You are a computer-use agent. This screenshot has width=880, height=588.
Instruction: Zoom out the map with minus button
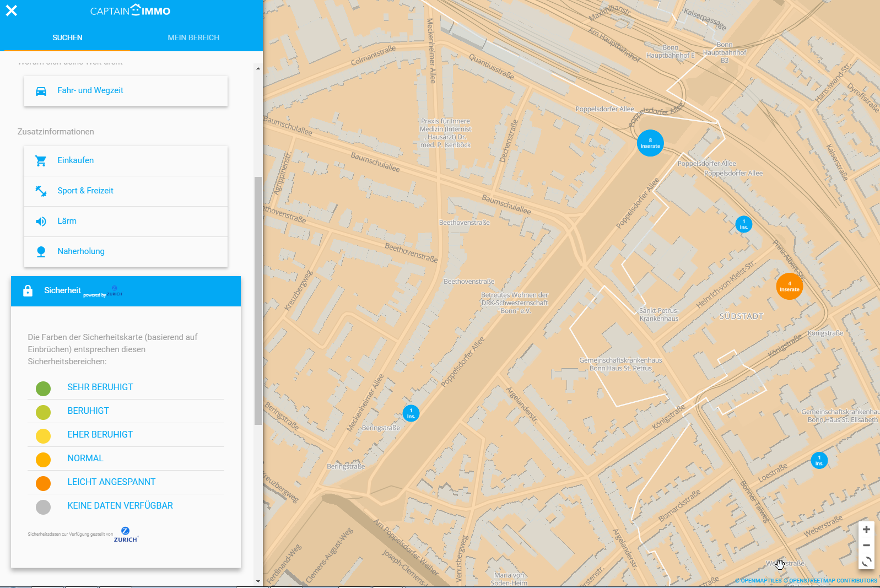tap(866, 546)
